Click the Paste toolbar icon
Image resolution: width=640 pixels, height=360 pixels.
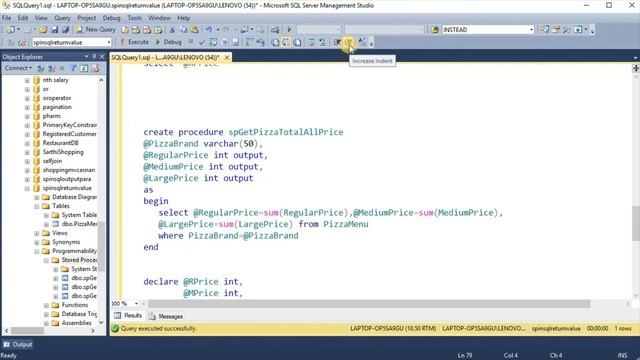tap(194, 29)
